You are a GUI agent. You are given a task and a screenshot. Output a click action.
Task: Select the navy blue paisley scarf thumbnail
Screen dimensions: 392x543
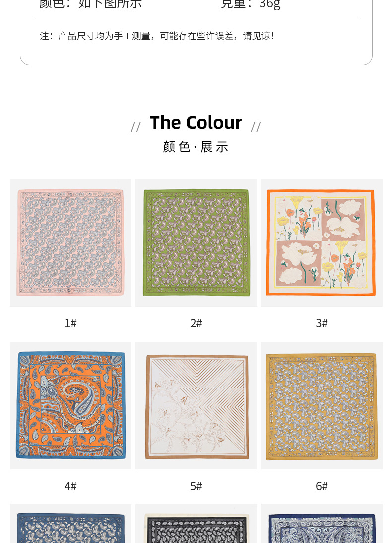tap(70, 523)
